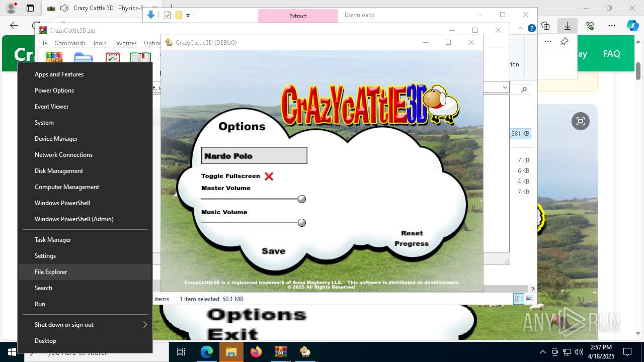Toggle Fullscreen red X checkbox
Viewport: 644px width, 362px height.
(x=269, y=176)
